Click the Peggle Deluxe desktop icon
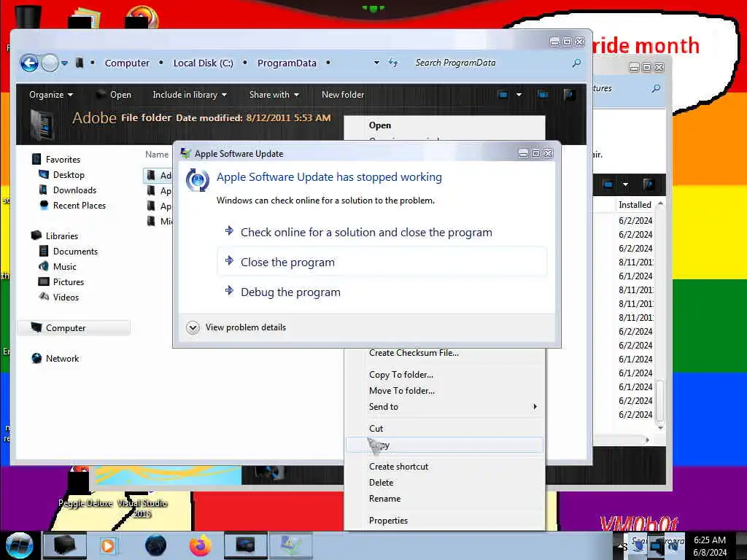This screenshot has width=747, height=560. click(x=85, y=486)
